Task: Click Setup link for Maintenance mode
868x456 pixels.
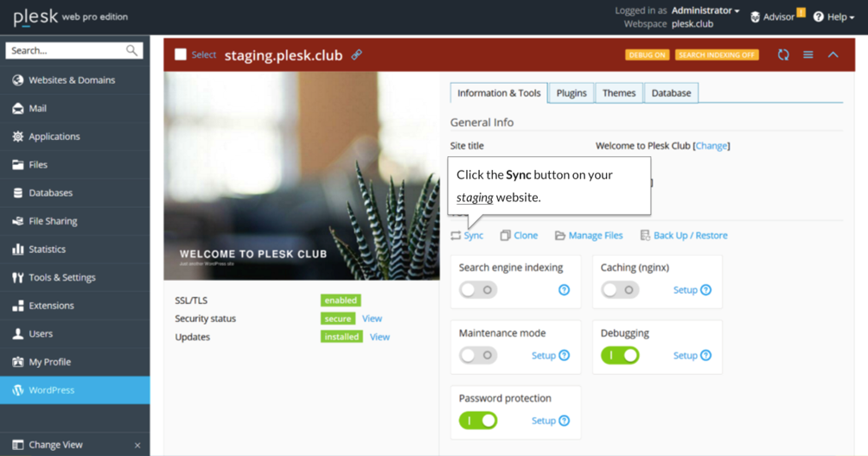Action: pyautogui.click(x=544, y=356)
